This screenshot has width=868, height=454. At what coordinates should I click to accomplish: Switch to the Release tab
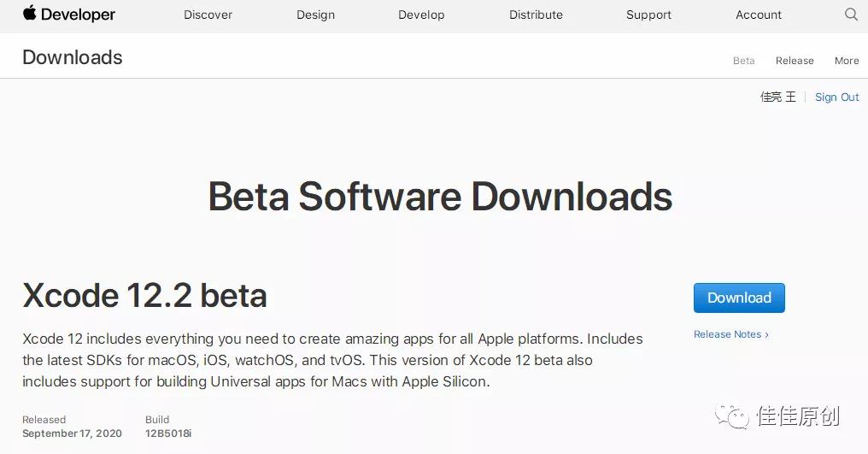coord(795,61)
